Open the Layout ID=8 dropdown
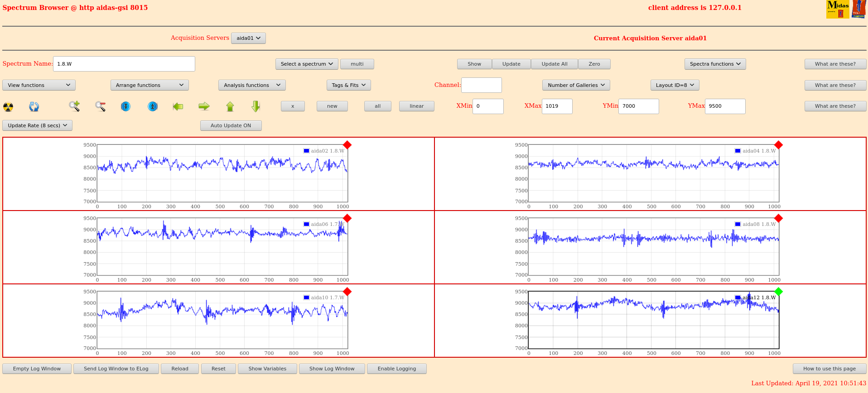This screenshot has height=393, width=868. point(675,85)
